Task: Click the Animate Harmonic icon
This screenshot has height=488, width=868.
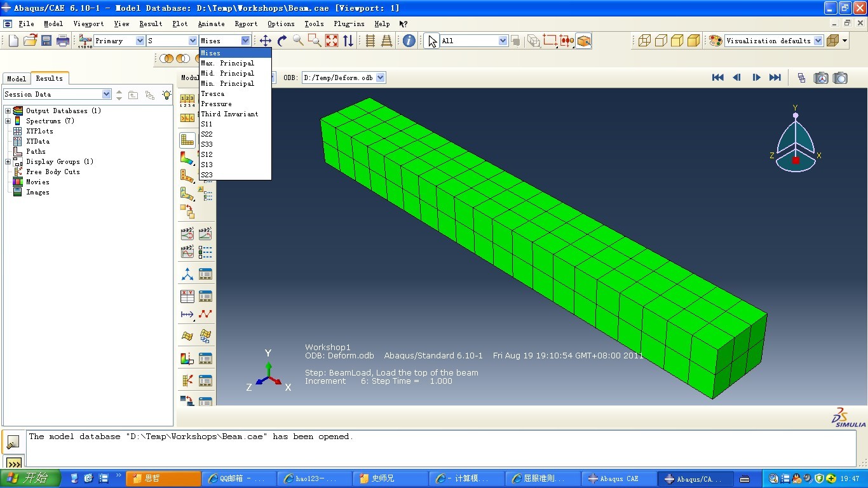Action: (x=187, y=252)
